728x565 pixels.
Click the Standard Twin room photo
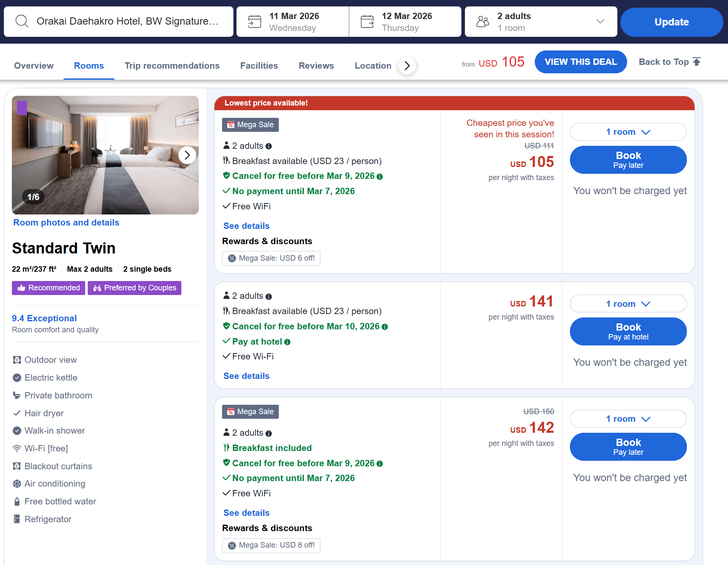[97, 155]
